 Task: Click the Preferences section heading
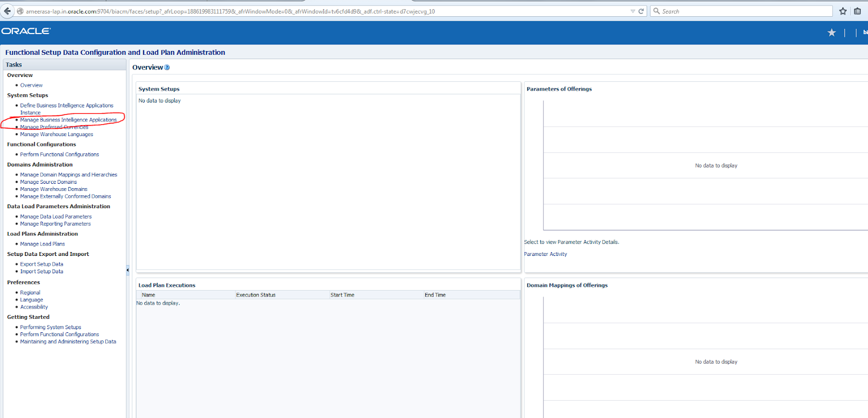pyautogui.click(x=23, y=282)
